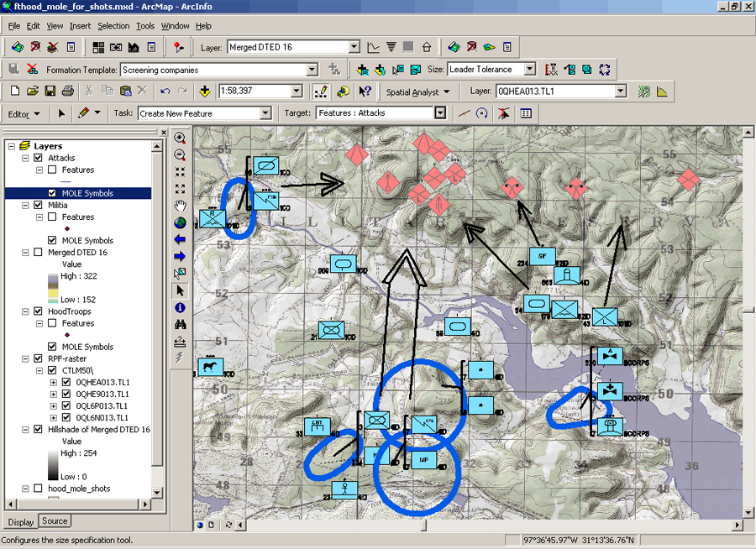This screenshot has height=549, width=756.
Task: Switch to the Source tab
Action: click(55, 521)
